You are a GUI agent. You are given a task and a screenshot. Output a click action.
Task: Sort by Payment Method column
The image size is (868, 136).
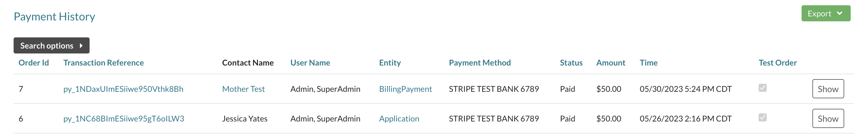click(479, 63)
